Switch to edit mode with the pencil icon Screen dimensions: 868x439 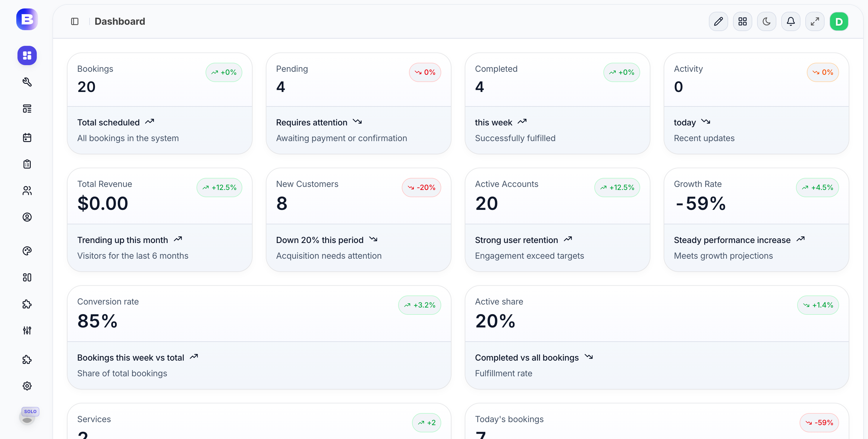(719, 21)
